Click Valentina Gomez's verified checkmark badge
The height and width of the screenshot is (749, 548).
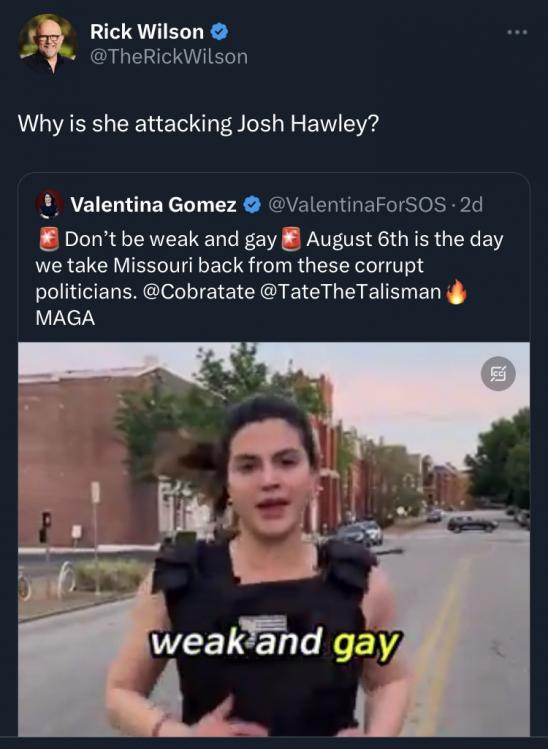(252, 205)
